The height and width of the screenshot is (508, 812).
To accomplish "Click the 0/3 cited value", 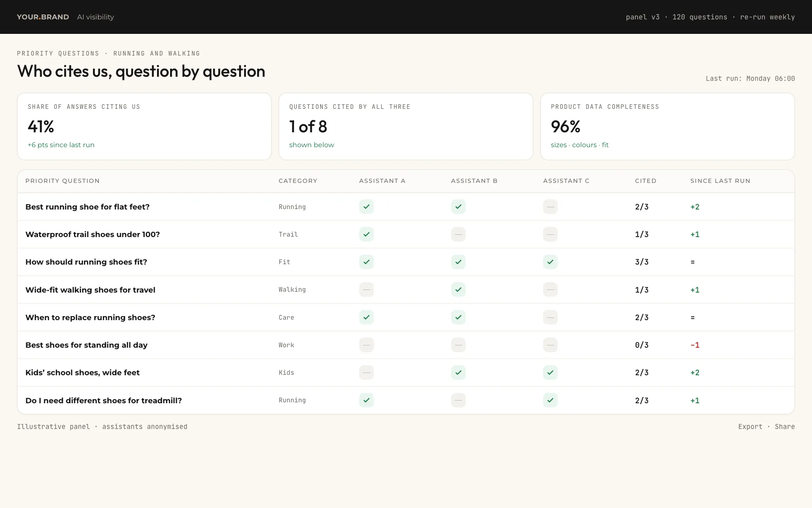I will click(x=642, y=345).
